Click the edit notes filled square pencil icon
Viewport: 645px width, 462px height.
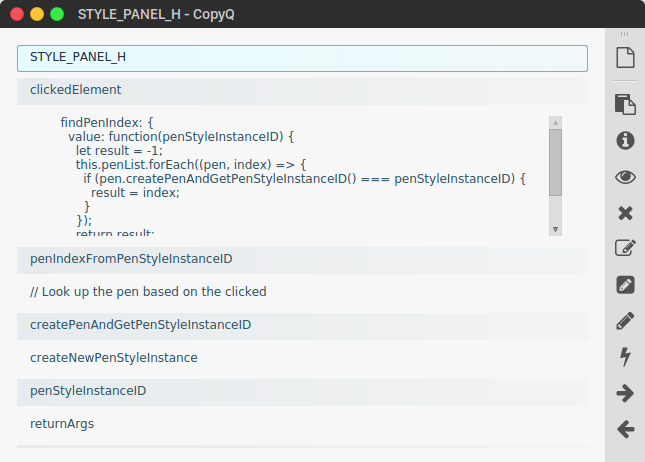[625, 285]
